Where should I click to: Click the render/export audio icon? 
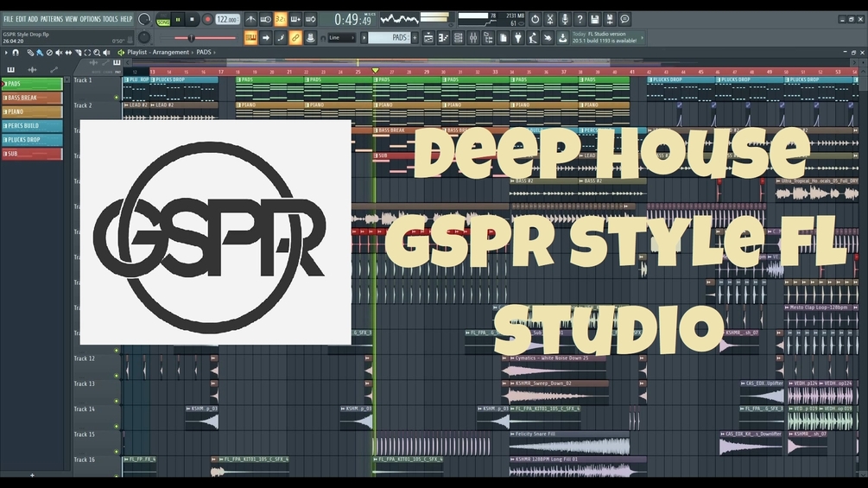[x=610, y=19]
